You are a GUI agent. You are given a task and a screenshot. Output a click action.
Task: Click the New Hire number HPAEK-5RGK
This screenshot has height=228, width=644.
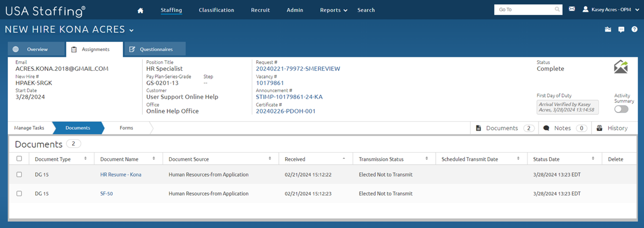tap(34, 83)
